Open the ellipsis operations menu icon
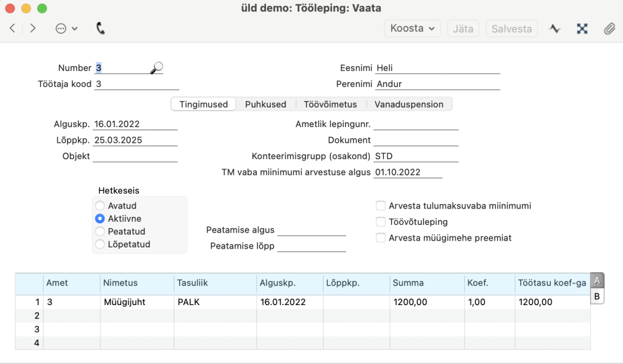Screen dimensions: 623x364 click(x=61, y=29)
